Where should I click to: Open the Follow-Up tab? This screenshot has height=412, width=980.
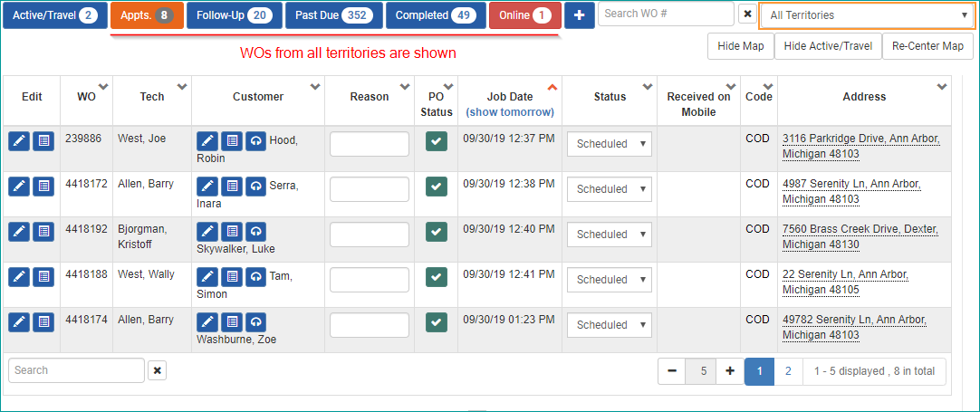point(234,15)
